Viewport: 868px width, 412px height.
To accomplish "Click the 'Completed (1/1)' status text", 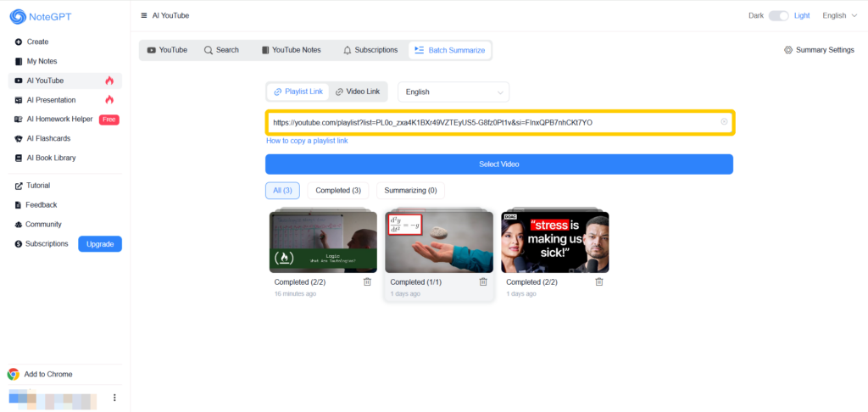I will click(x=415, y=281).
